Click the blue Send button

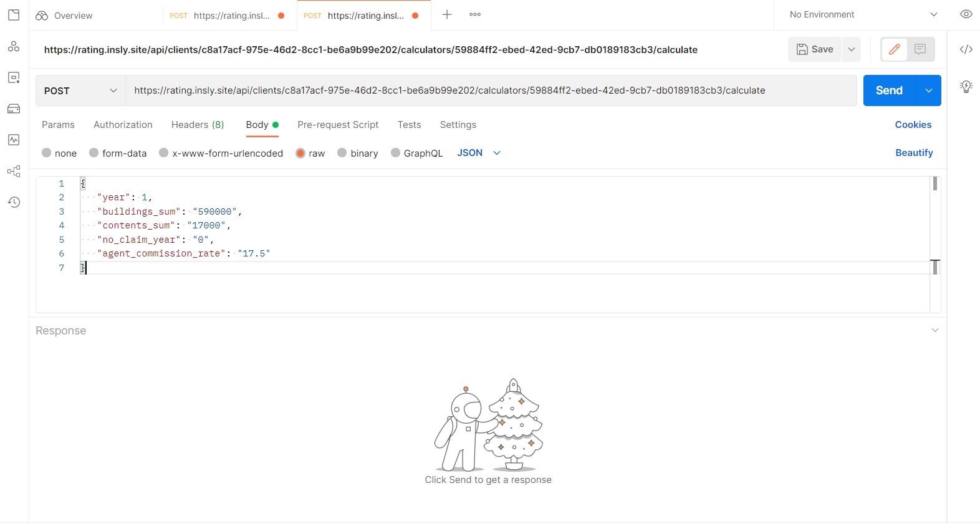[889, 90]
